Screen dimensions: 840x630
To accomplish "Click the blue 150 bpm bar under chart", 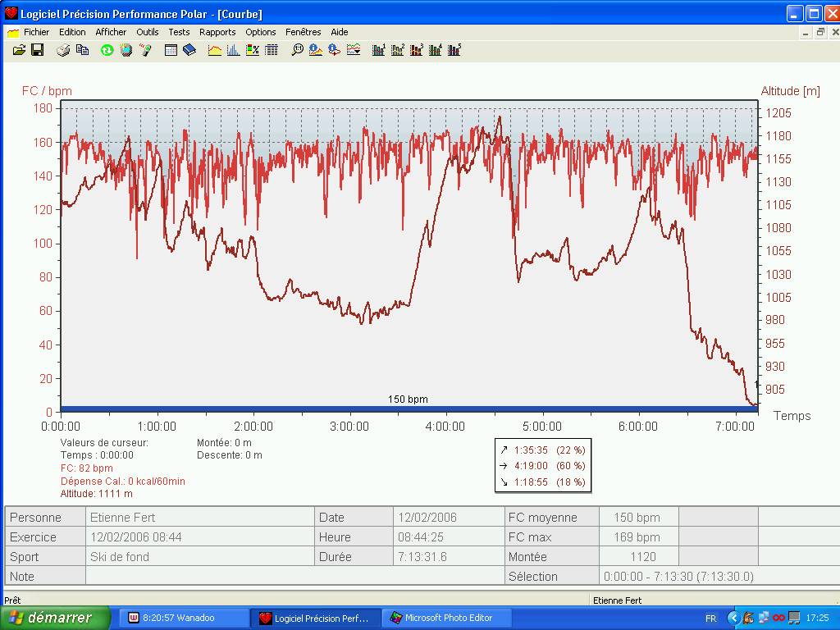I will coord(408,409).
